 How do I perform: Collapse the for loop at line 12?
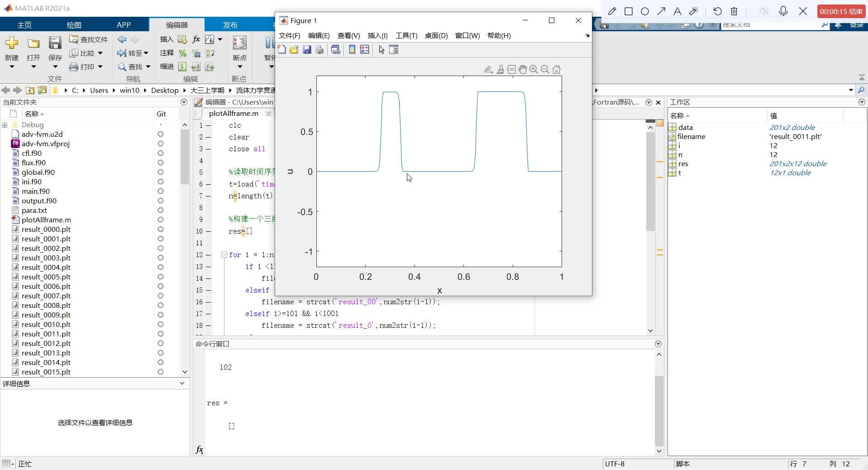coord(224,254)
